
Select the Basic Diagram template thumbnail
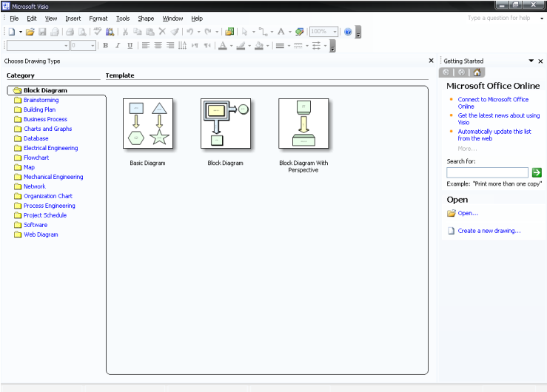click(x=148, y=124)
